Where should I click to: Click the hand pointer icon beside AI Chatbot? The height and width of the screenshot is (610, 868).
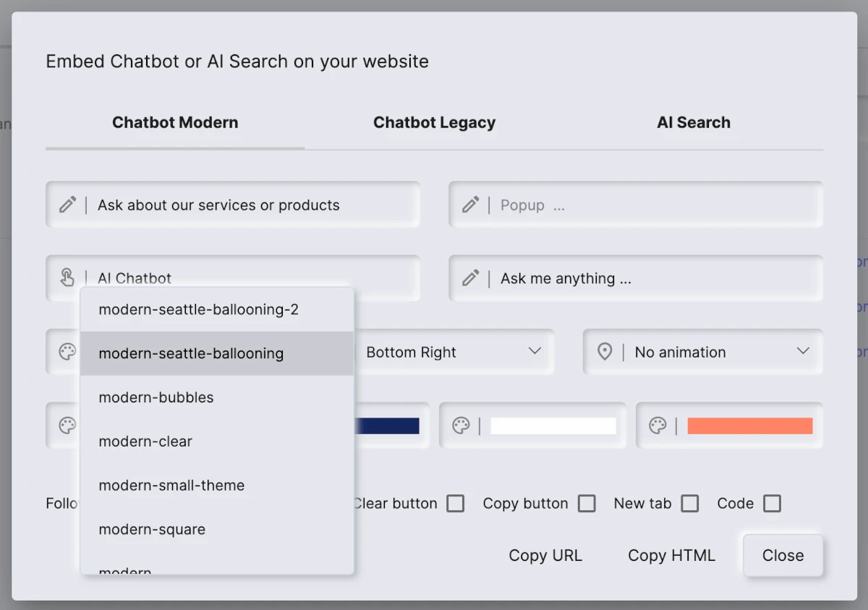pos(67,278)
